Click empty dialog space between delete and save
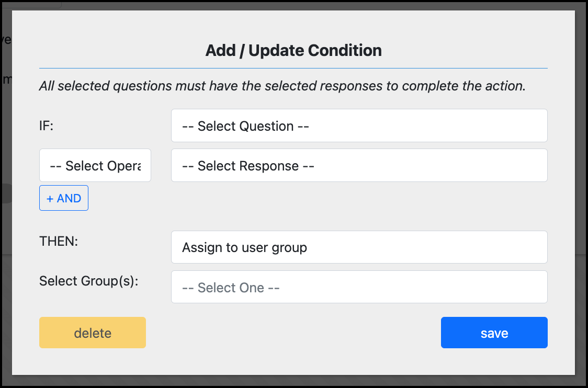This screenshot has height=388, width=588. pyautogui.click(x=293, y=333)
